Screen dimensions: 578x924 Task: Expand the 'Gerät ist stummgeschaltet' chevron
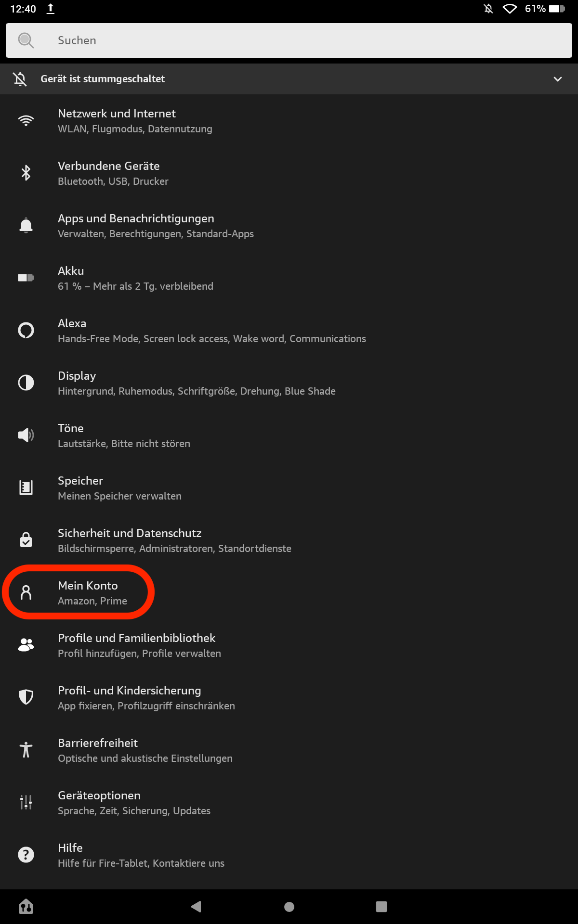[558, 79]
